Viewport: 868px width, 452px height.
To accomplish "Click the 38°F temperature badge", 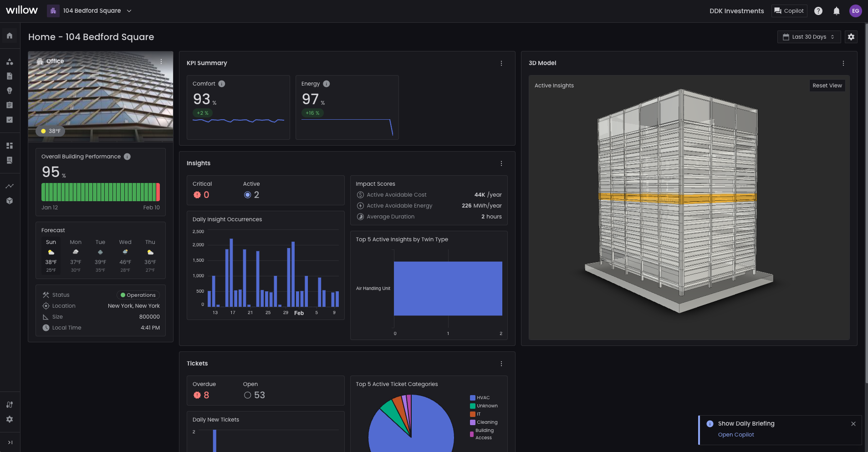I will pyautogui.click(x=51, y=131).
